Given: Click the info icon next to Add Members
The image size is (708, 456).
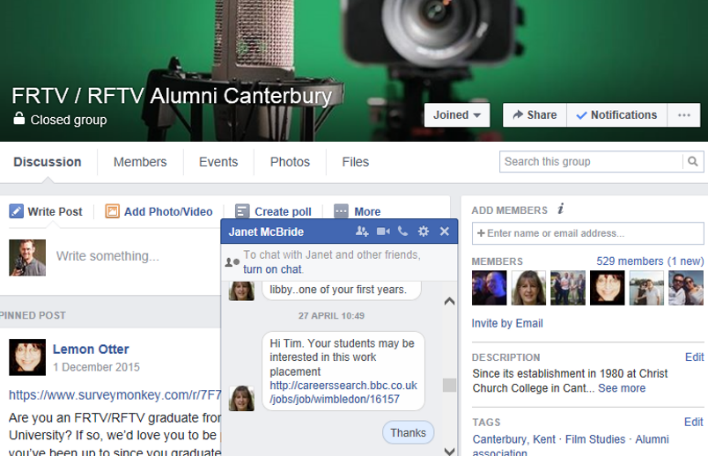Looking at the screenshot, I should pyautogui.click(x=561, y=209).
